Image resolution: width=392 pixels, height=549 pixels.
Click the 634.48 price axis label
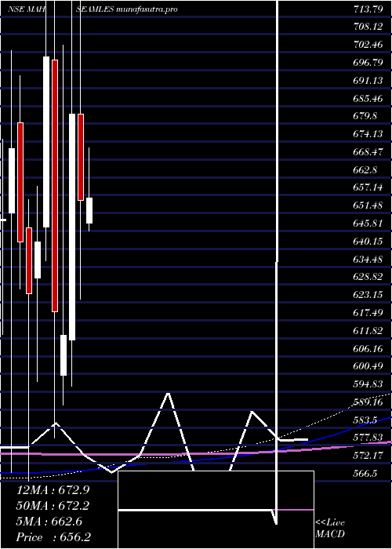tap(368, 259)
